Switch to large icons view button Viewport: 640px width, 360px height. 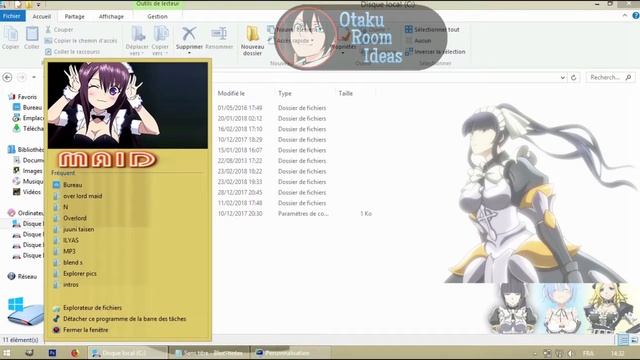(634, 340)
